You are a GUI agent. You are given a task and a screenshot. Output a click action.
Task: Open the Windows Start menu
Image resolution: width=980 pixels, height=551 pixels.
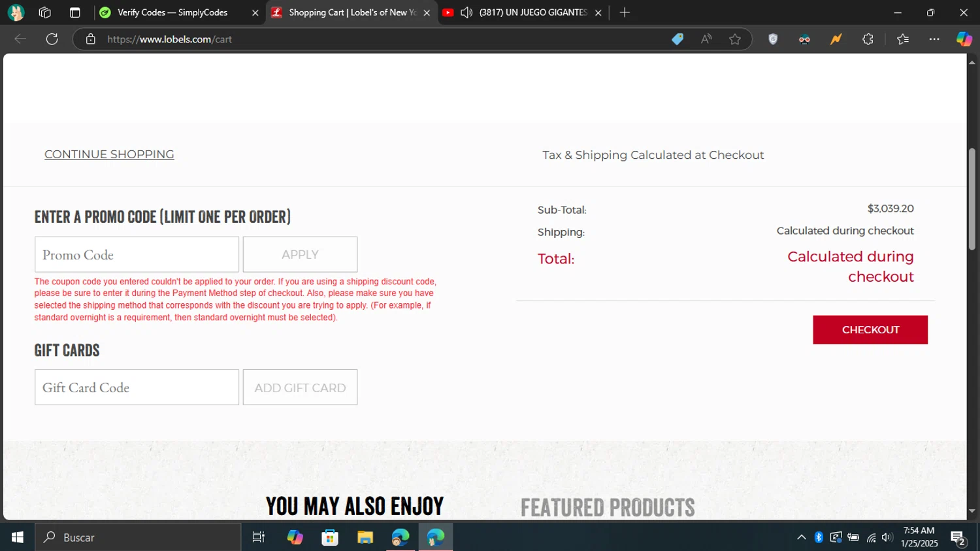pos(18,537)
